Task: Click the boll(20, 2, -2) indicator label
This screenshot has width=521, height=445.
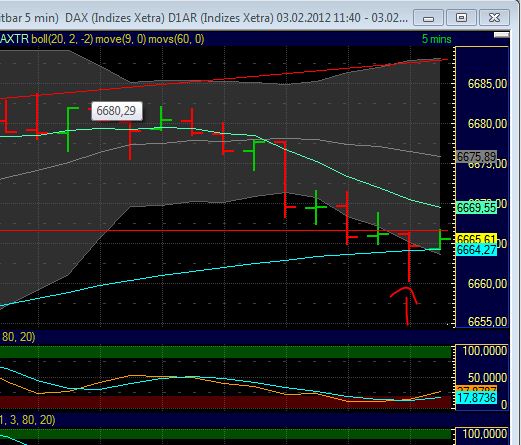Action: pyautogui.click(x=62, y=39)
